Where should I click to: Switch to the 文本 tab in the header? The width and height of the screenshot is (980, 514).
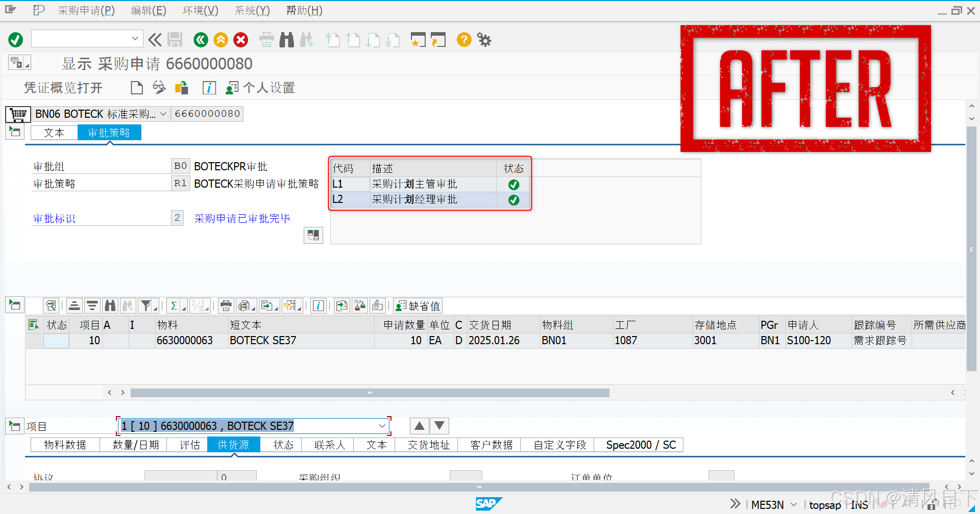(x=53, y=132)
